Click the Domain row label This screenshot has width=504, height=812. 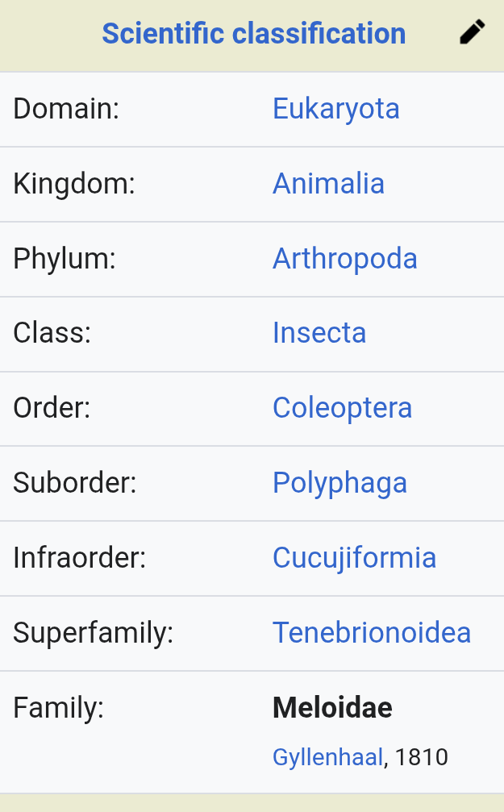pyautogui.click(x=66, y=109)
